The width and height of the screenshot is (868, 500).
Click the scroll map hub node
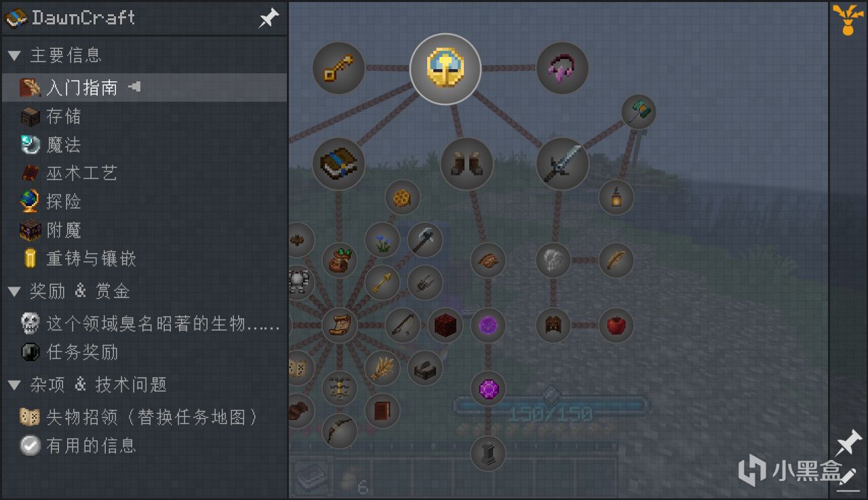[339, 325]
